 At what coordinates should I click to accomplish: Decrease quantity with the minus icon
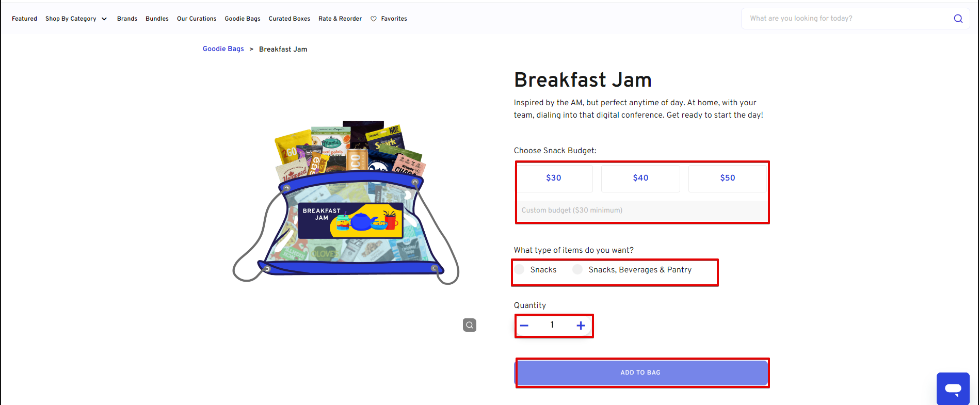click(524, 326)
